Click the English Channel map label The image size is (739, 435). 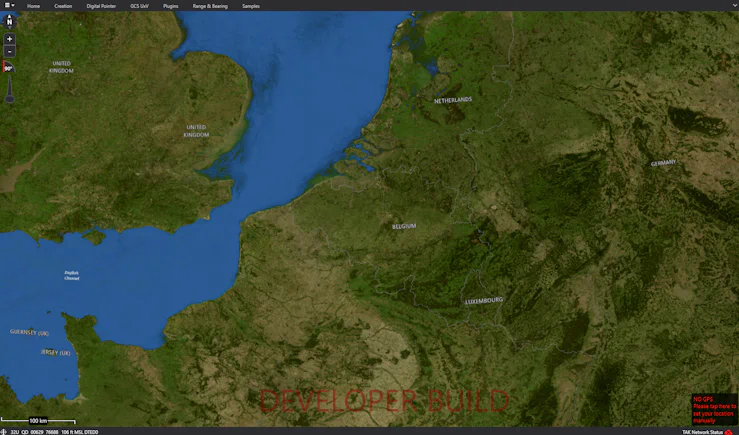(x=72, y=276)
